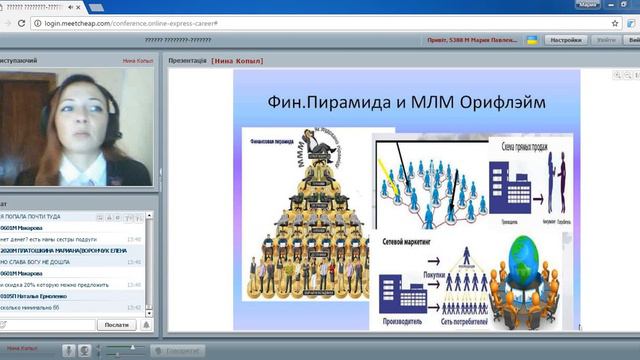Click the chat scrollbar track
This screenshot has height=360, width=640.
(149, 264)
